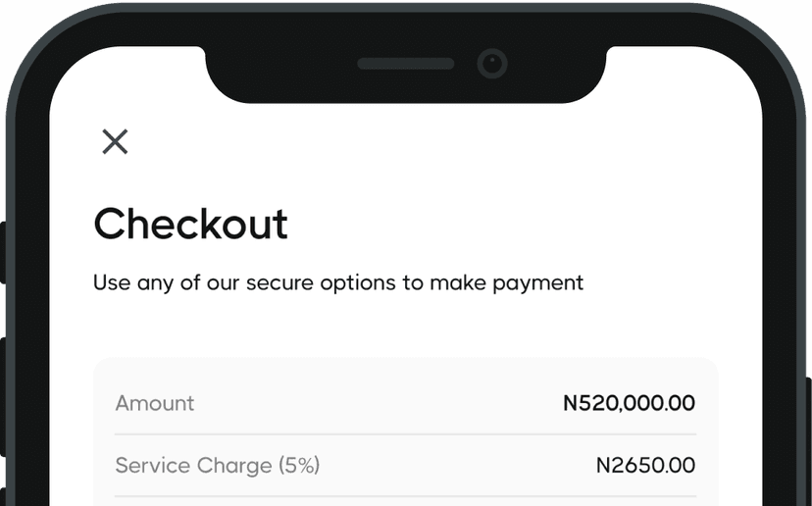Viewport: 812px width, 506px height.
Task: Click the divider line under the Amount row
Action: tap(405, 434)
